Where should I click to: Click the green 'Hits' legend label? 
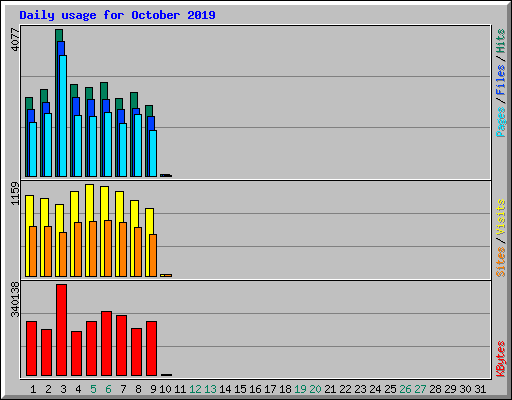(501, 41)
